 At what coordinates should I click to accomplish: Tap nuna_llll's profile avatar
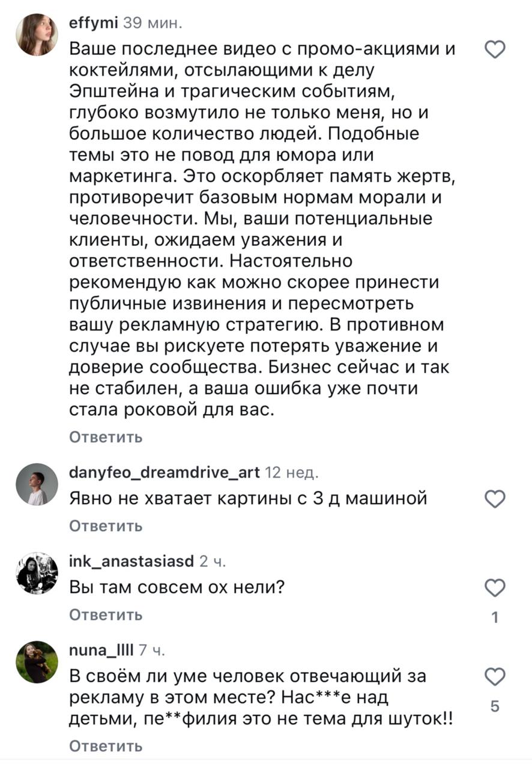pyautogui.click(x=37, y=662)
